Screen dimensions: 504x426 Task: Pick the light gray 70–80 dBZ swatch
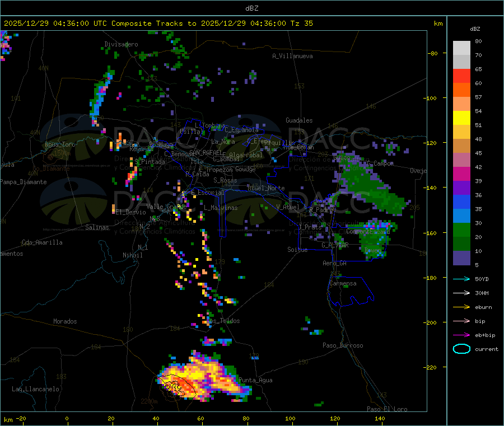tap(461, 48)
